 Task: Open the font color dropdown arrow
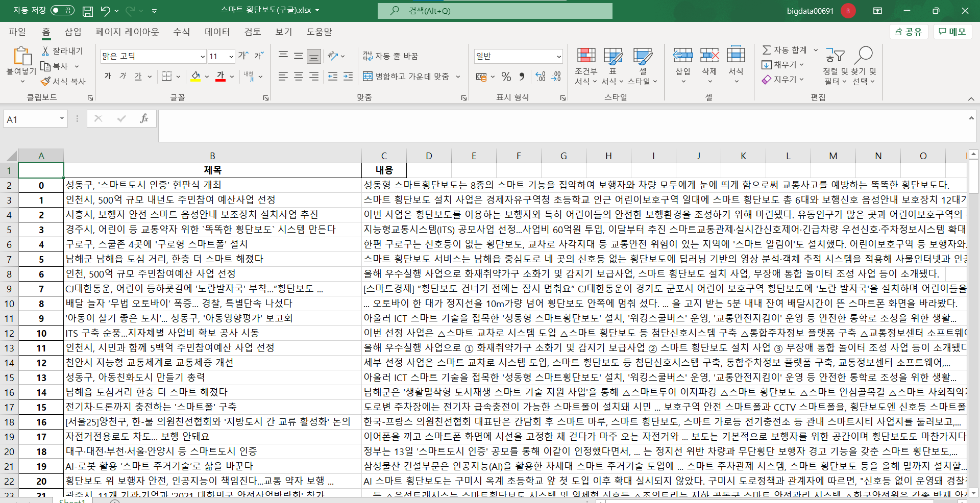[x=232, y=77]
